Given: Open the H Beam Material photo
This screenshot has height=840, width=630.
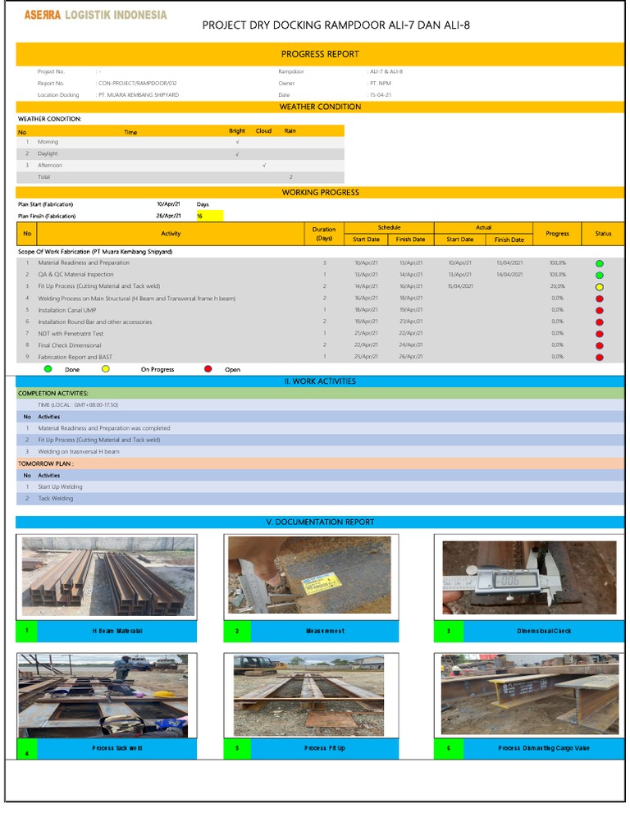Looking at the screenshot, I should coord(107,577).
